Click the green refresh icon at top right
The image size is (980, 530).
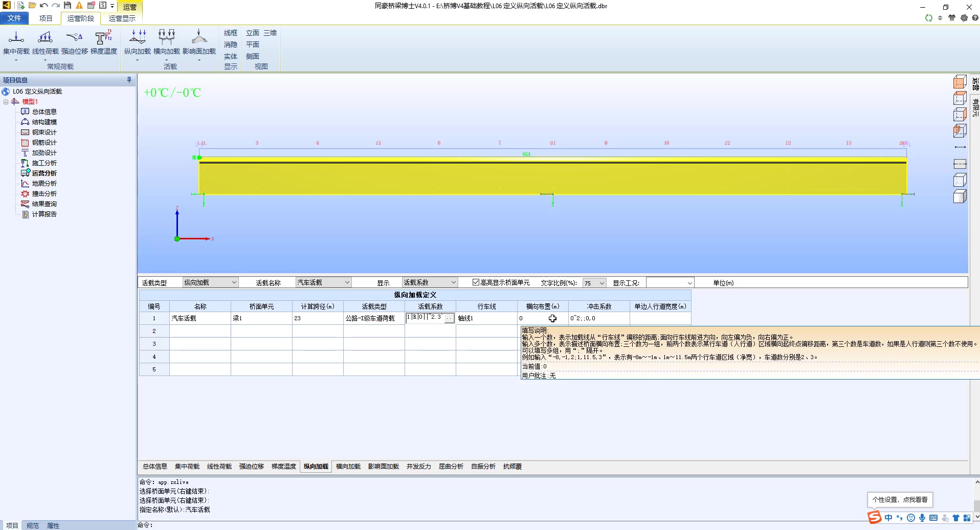[929, 18]
